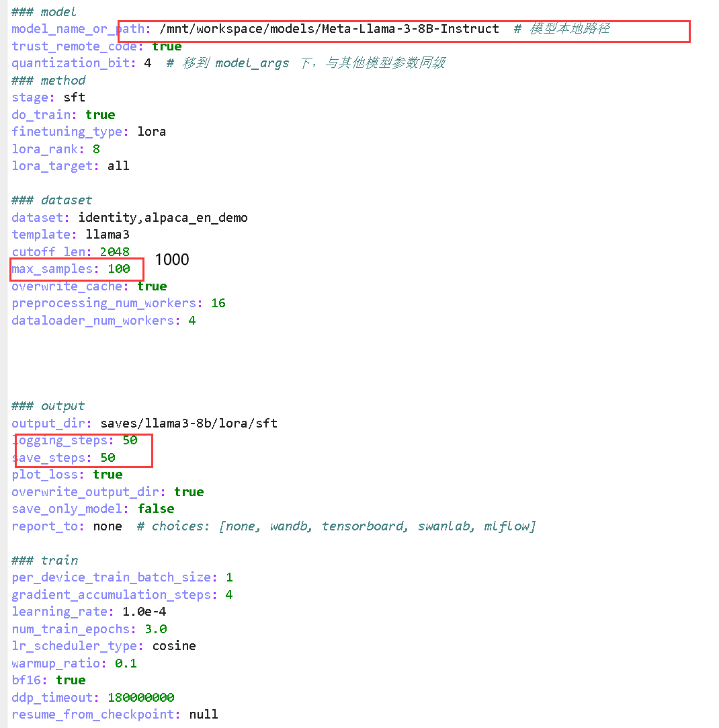
Task: Click the output_dir saves/llama3-8b/lora/sft value
Action: pos(189,423)
